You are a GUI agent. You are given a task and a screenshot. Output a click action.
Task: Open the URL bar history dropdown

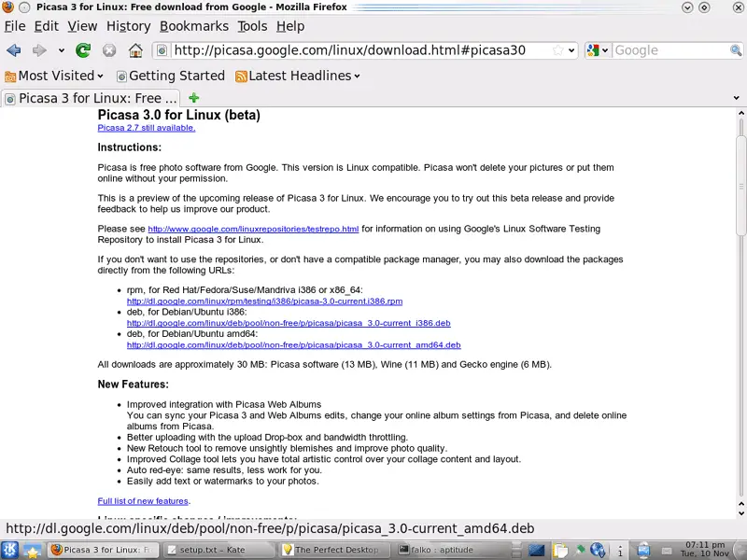click(x=571, y=50)
